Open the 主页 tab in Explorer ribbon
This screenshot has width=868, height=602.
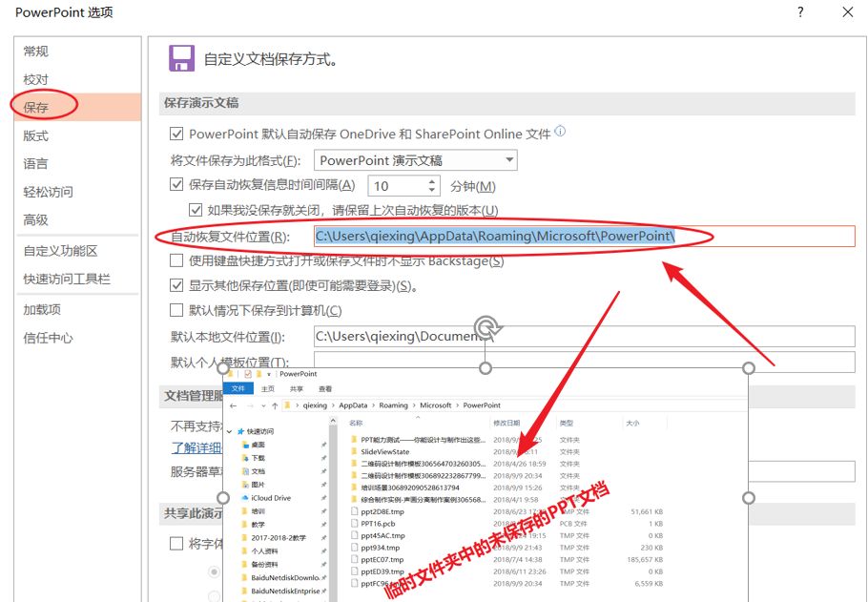pyautogui.click(x=267, y=389)
